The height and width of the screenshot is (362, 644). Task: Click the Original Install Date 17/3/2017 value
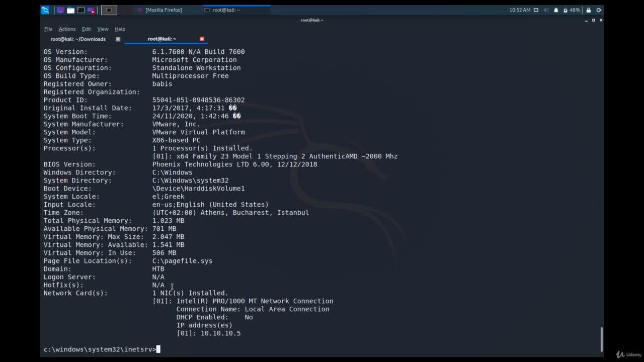coord(194,108)
